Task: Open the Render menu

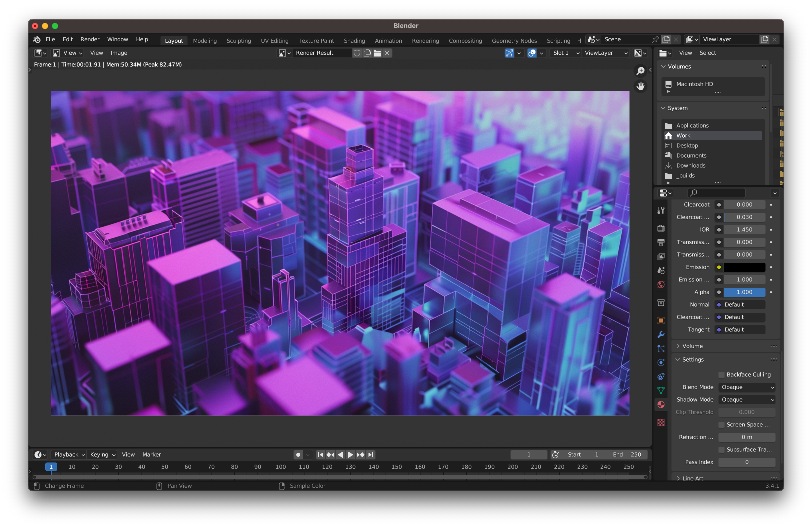Action: (x=90, y=39)
